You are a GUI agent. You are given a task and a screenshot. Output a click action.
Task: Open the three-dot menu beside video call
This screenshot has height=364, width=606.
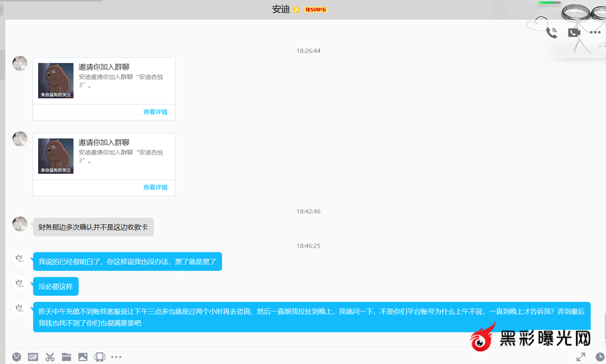click(595, 33)
